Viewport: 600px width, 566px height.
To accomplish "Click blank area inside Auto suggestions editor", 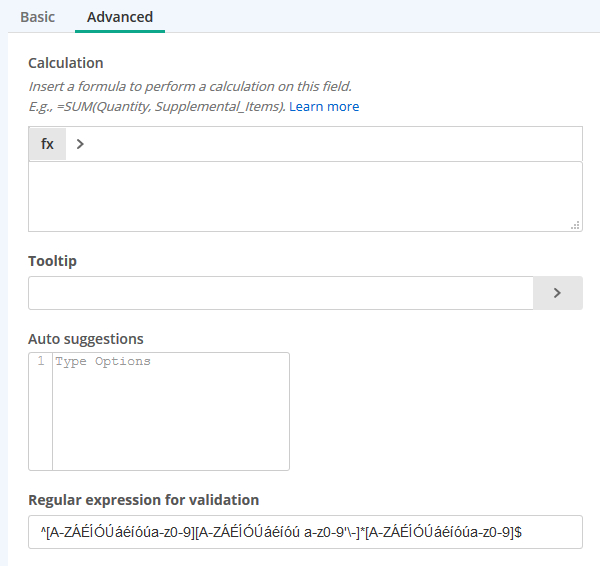I will (x=171, y=419).
